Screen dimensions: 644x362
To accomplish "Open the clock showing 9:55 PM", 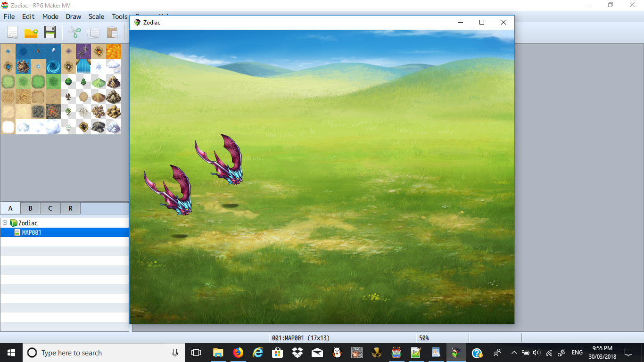I will [602, 353].
